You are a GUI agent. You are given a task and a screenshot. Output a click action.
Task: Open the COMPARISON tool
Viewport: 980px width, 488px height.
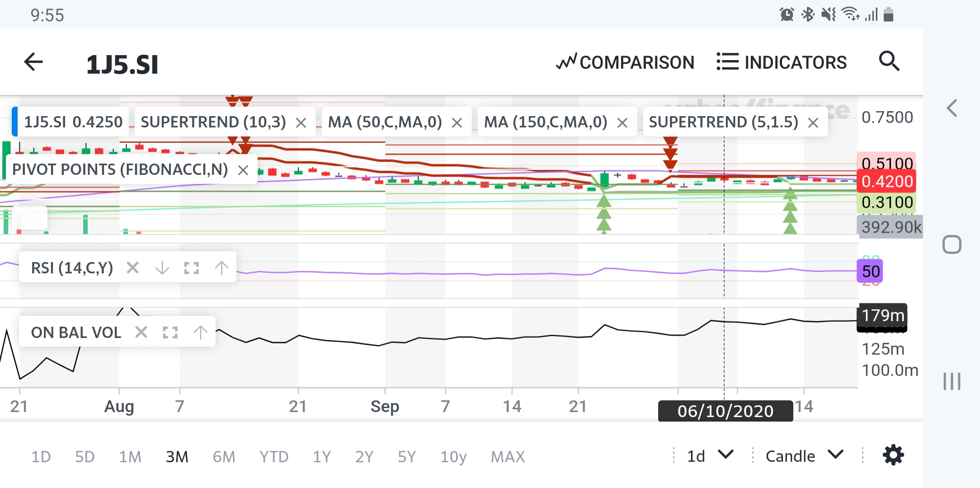(626, 62)
